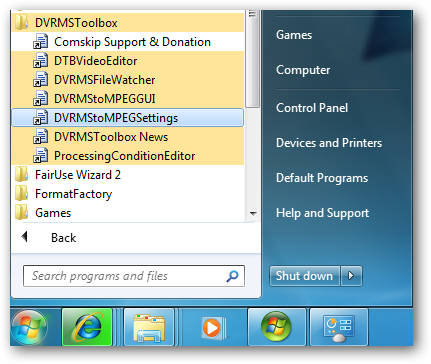The width and height of the screenshot is (431, 364).
Task: Open Devices and Printers
Action: coord(329,143)
